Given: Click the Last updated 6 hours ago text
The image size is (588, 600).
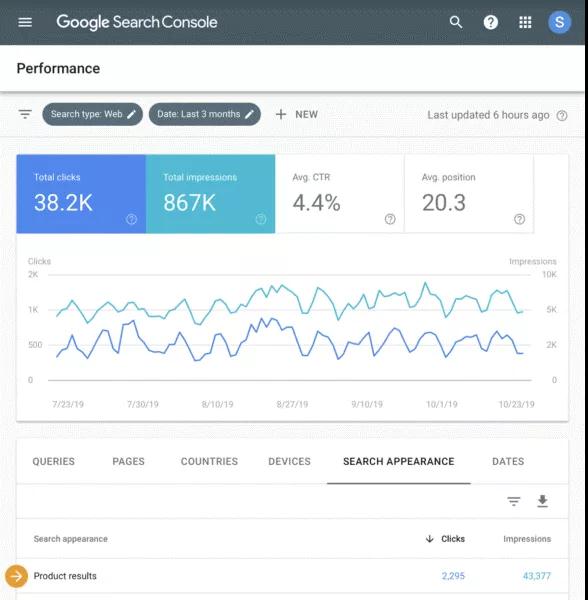Looking at the screenshot, I should (x=488, y=115).
